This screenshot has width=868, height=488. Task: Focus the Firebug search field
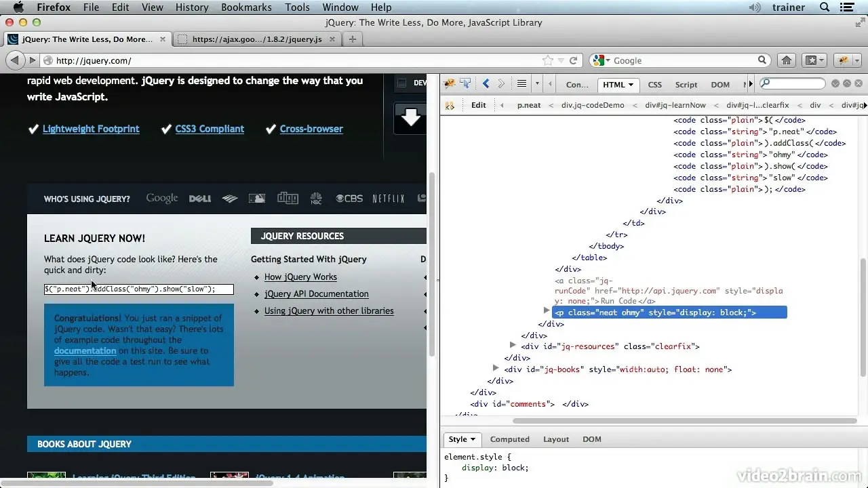[793, 84]
